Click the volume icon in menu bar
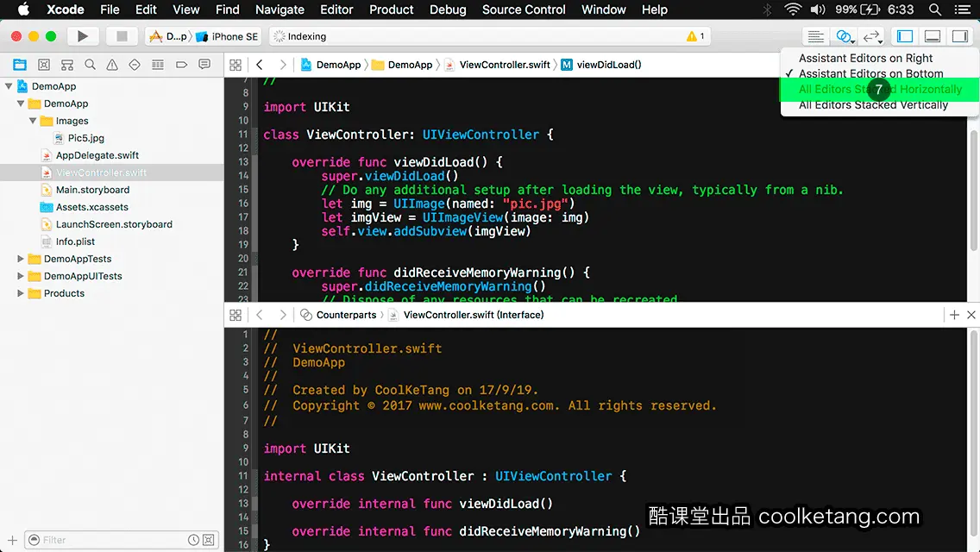This screenshot has height=552, width=980. pyautogui.click(x=818, y=9)
